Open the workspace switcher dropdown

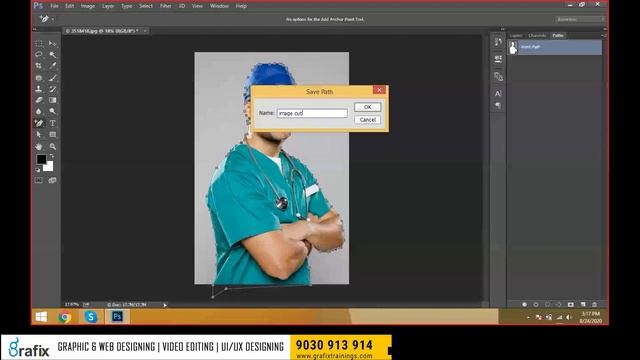(580, 19)
